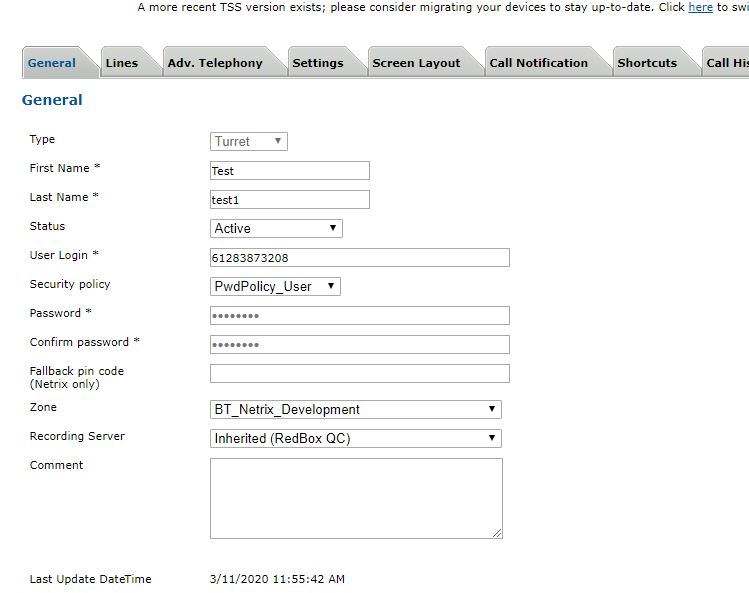Click the General section heading
This screenshot has height=593, width=749.
[x=52, y=100]
